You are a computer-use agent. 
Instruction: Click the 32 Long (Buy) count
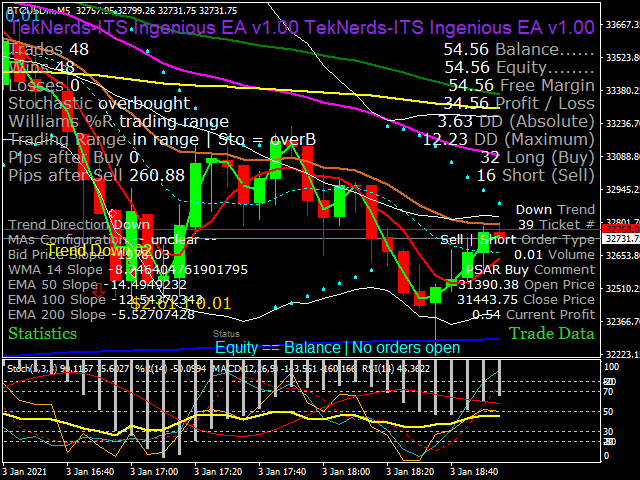(537, 158)
